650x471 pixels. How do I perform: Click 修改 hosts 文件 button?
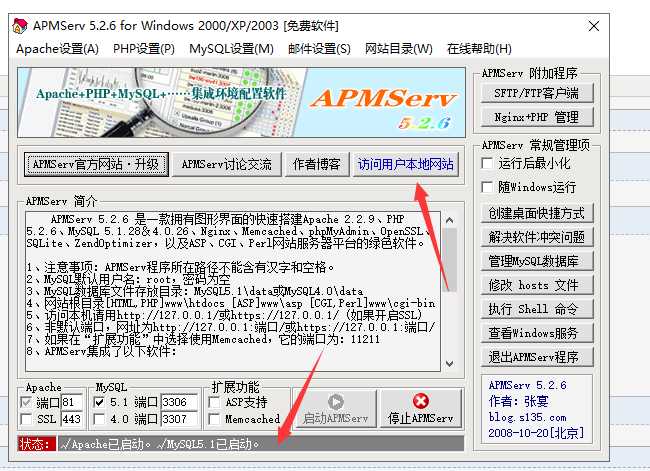pos(537,285)
